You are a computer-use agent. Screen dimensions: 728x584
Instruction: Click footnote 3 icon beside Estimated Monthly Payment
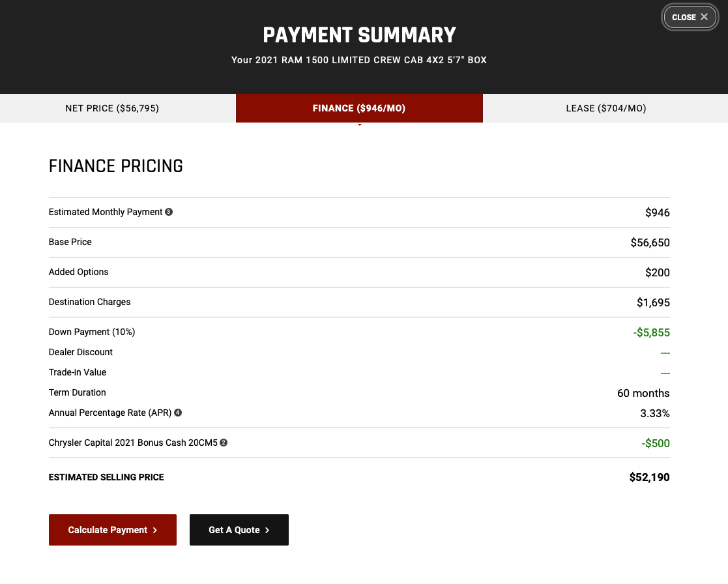169,212
